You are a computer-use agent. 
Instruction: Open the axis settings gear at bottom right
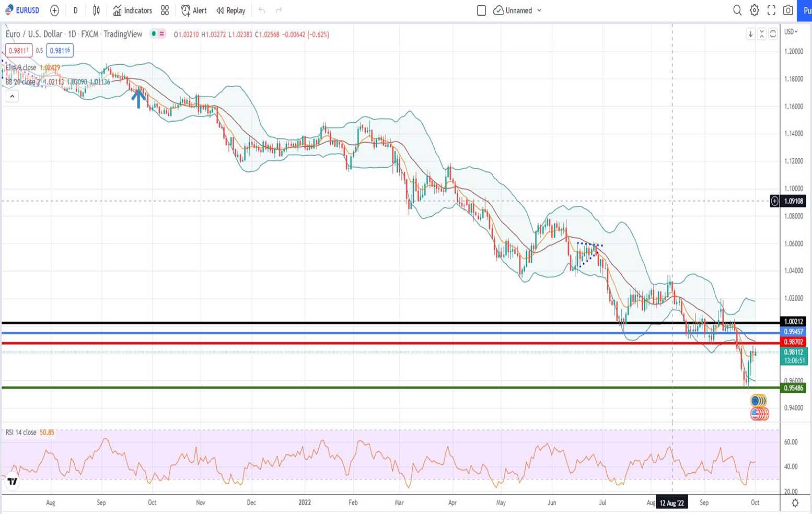coord(795,503)
